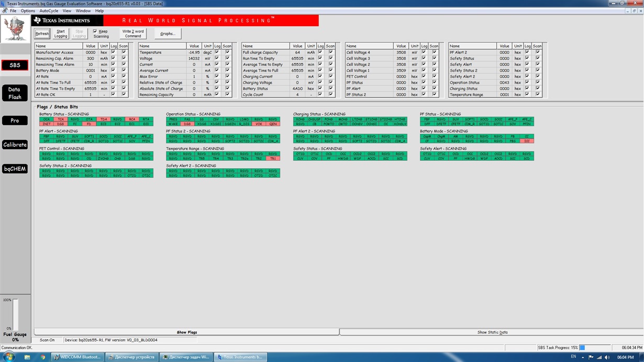
Task: Open the Data Flash screen
Action: click(x=15, y=93)
